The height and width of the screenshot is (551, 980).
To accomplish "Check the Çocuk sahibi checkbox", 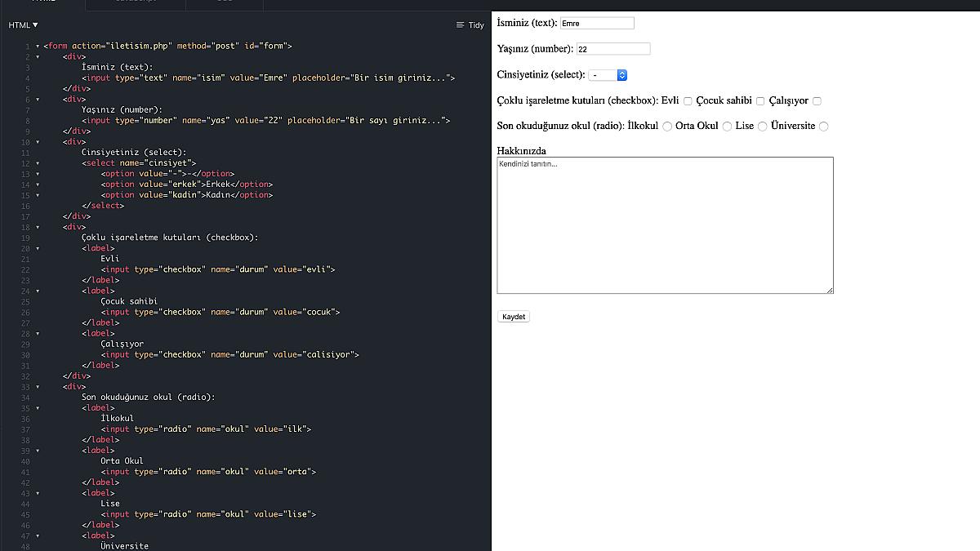I will click(x=759, y=100).
